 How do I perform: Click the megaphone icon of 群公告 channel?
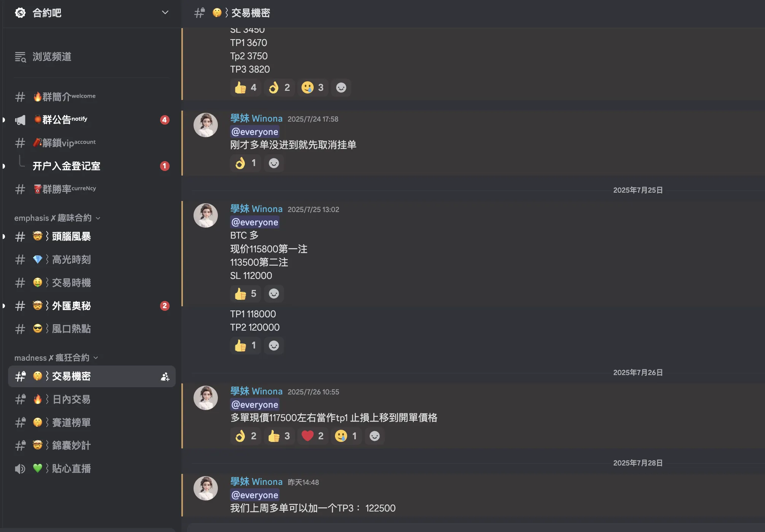pyautogui.click(x=20, y=120)
